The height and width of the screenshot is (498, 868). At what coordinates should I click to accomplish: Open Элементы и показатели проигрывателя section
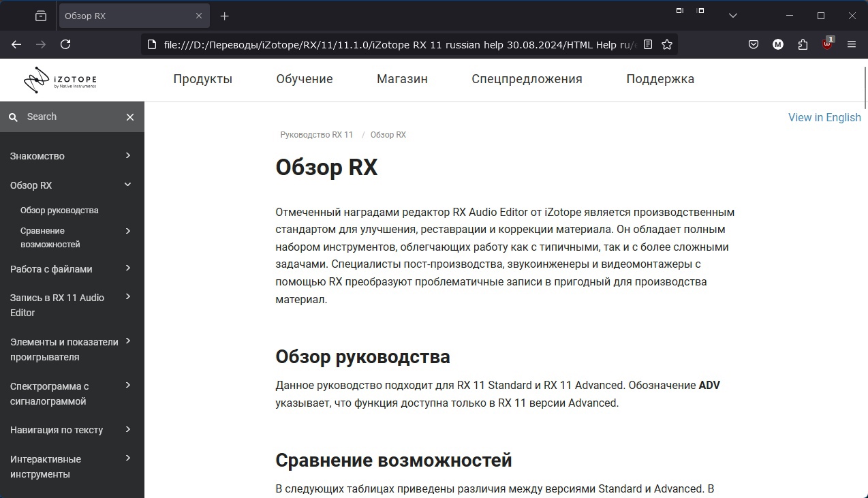coord(64,349)
